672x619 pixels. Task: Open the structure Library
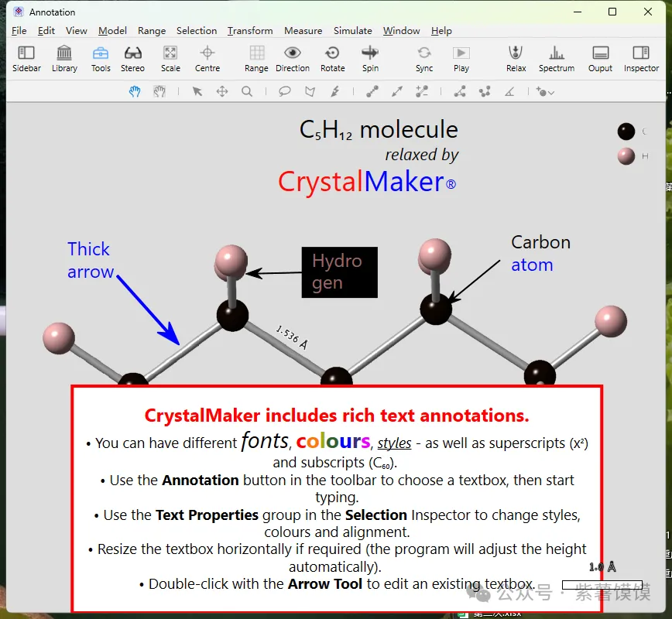64,59
